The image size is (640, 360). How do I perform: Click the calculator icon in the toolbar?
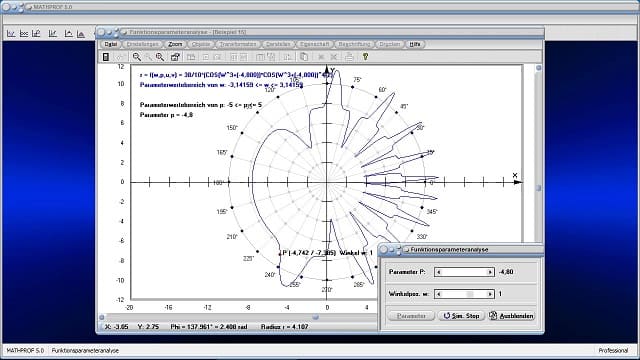106,57
